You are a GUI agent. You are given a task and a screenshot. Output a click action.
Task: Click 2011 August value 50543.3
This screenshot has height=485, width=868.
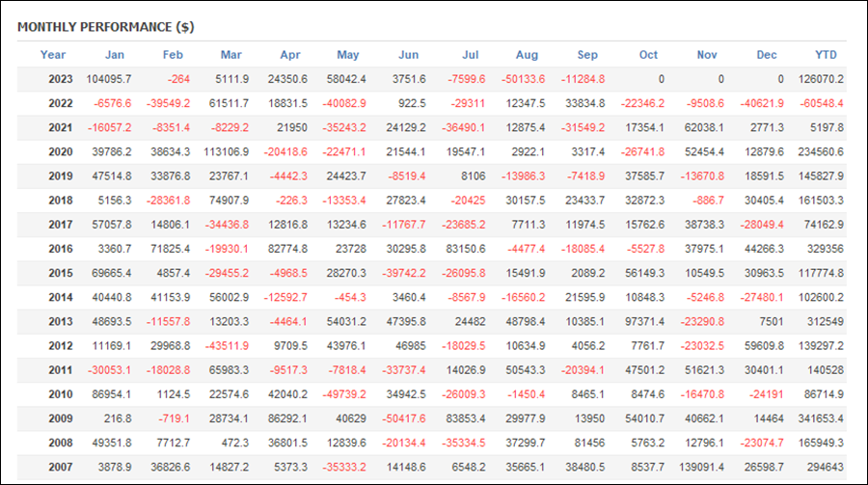coord(526,370)
